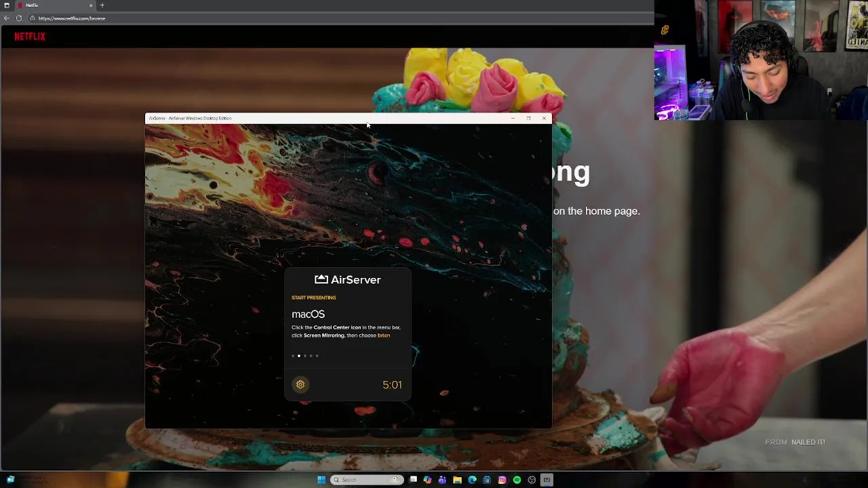Open the Windows Start menu
The image size is (868, 488).
pos(321,480)
